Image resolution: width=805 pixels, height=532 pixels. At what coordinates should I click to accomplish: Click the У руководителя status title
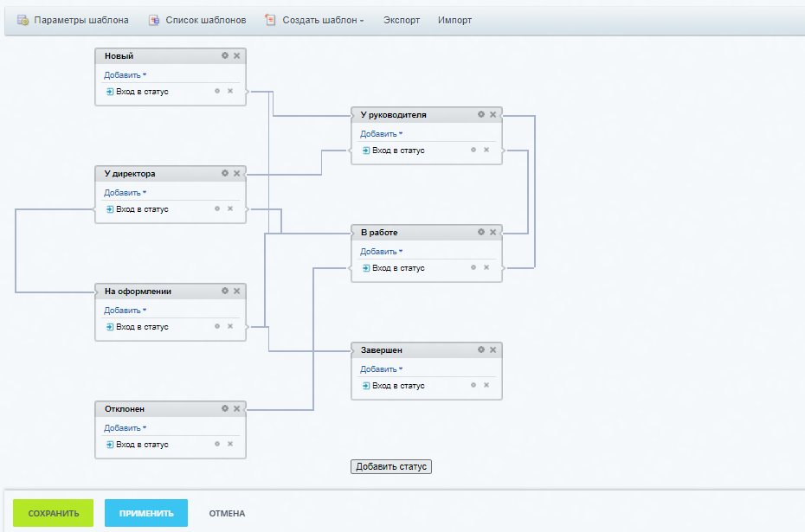393,115
